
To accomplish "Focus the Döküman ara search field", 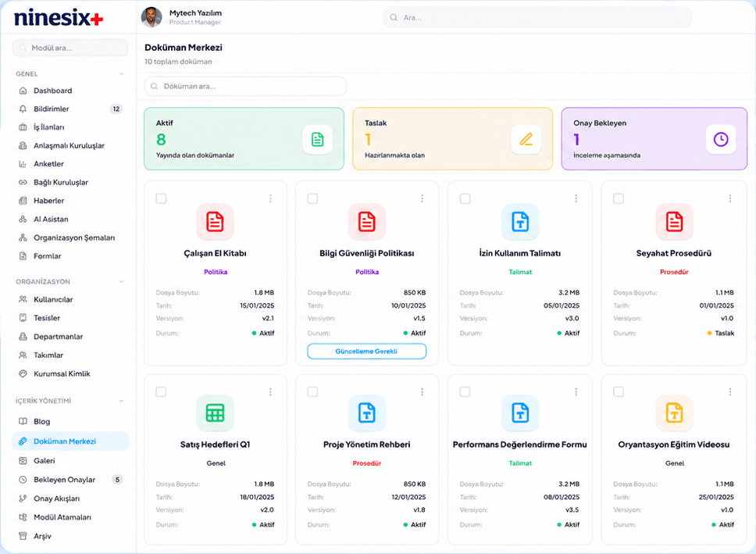I will click(x=245, y=87).
